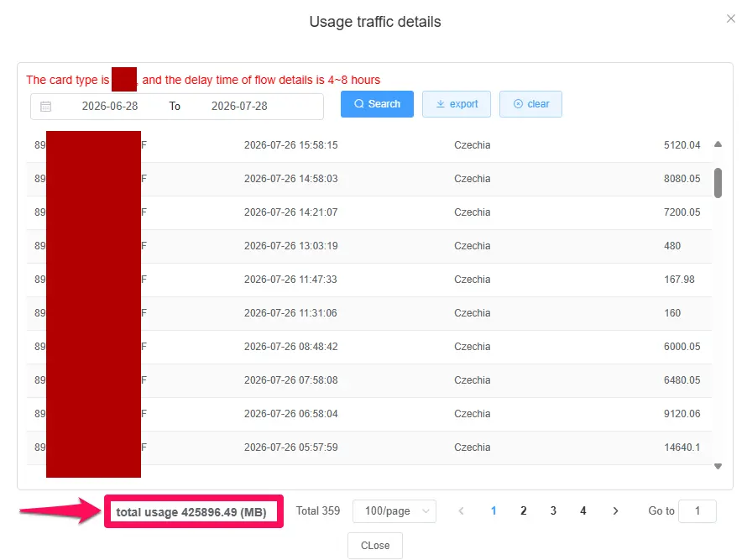Select timestamp 2026-07-26 11:31:06

(x=290, y=313)
